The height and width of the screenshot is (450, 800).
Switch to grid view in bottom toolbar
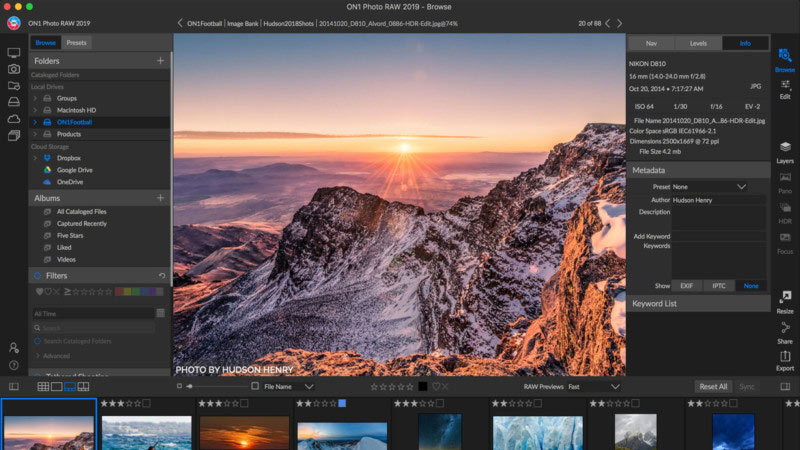(x=43, y=386)
